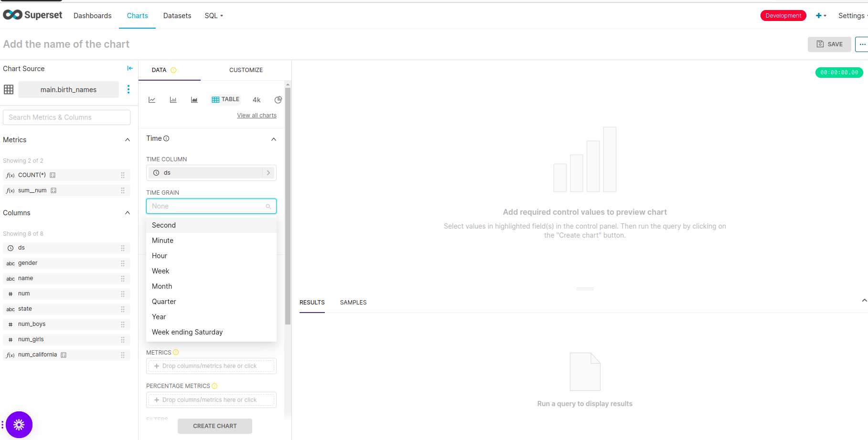Select the Bar Chart type icon
The height and width of the screenshot is (440, 868).
pos(173,99)
